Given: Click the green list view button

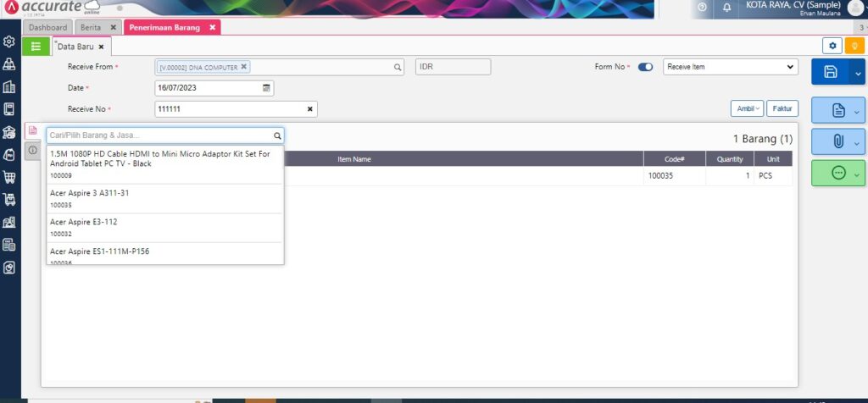Looking at the screenshot, I should click(36, 47).
